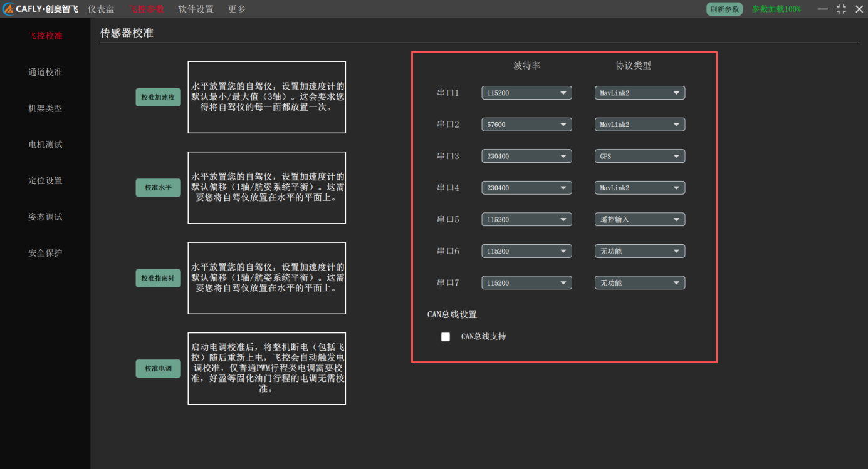Start compass calibration with 校准指南针
This screenshot has width=868, height=469.
tap(158, 278)
